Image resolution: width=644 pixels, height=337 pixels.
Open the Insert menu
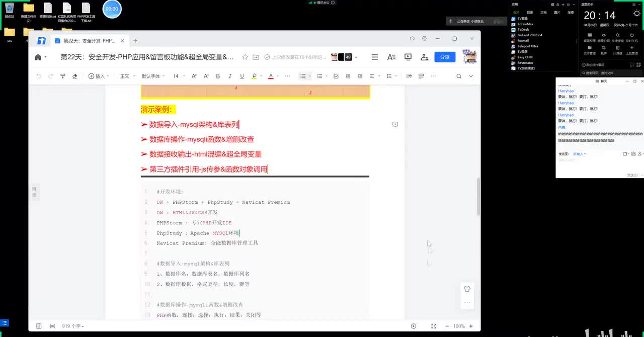pyautogui.click(x=99, y=76)
